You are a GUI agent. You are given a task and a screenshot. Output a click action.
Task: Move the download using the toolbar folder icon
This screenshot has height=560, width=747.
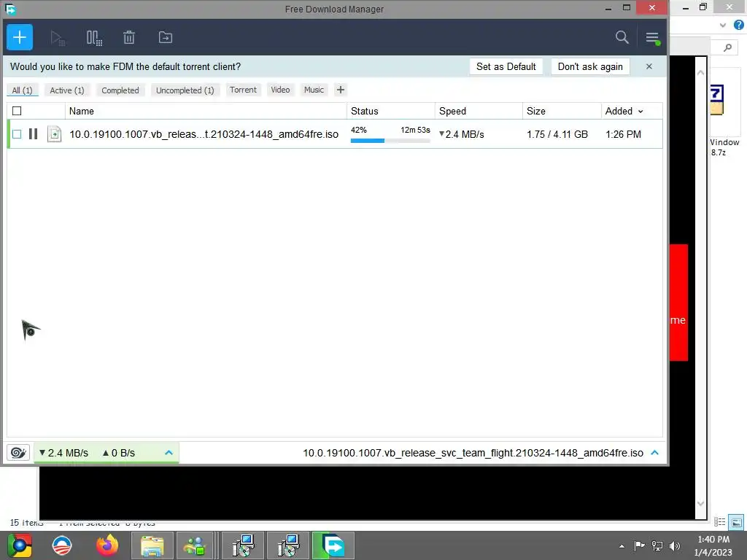coord(166,37)
